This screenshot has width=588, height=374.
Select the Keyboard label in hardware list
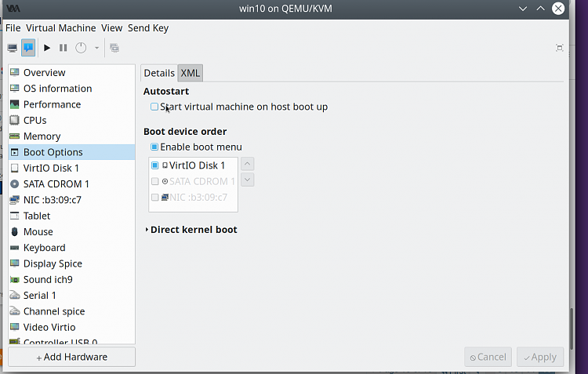(x=44, y=248)
